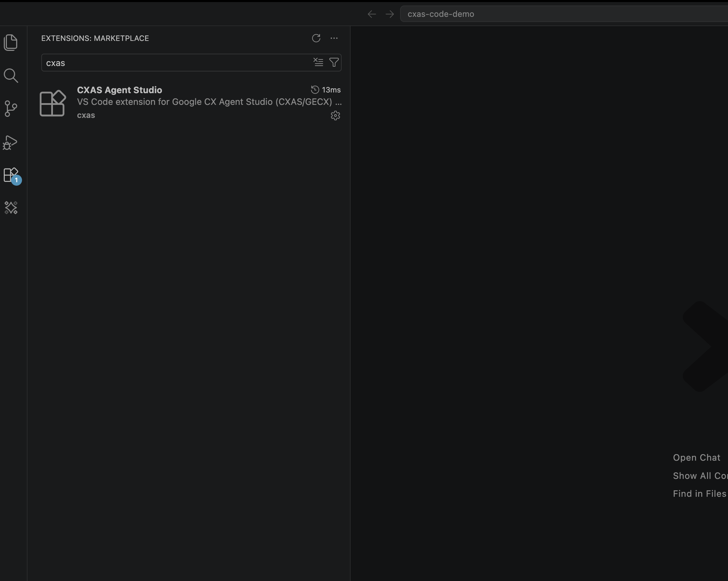Click the CXAS Agent Studio extension icon thumbnail
The height and width of the screenshot is (581, 728).
click(53, 103)
